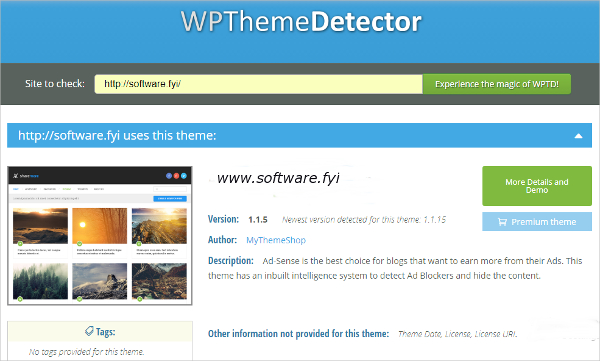
Task: Click the 'Site to check:' label
Action: pos(55,84)
